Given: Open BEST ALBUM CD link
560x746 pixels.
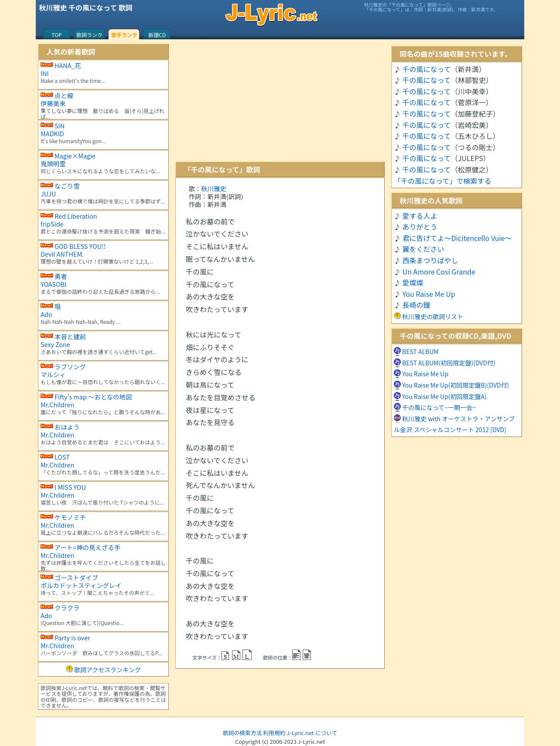Looking at the screenshot, I should 420,352.
